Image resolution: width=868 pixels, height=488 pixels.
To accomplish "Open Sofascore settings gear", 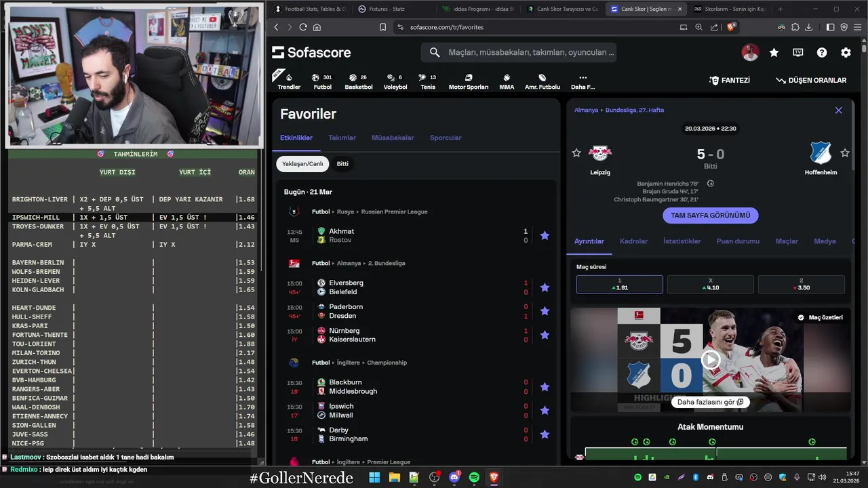I will 846,53.
